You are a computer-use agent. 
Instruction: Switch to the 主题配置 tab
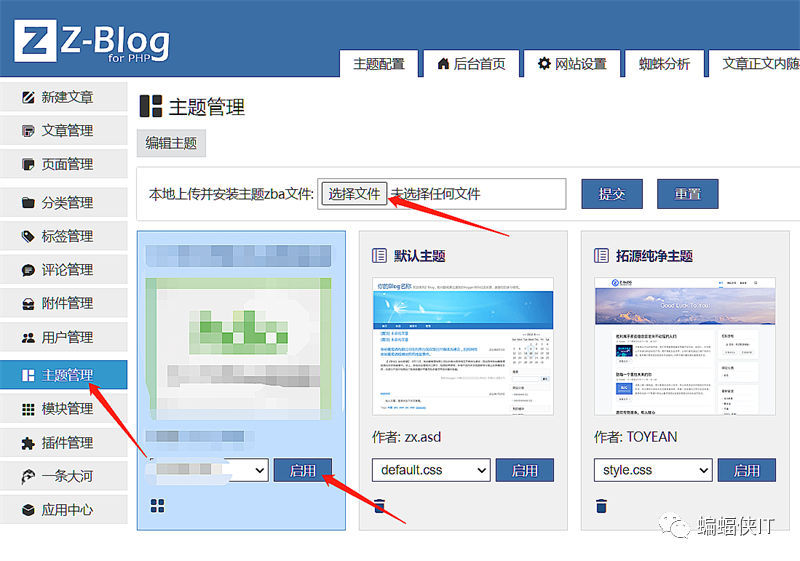[x=379, y=64]
